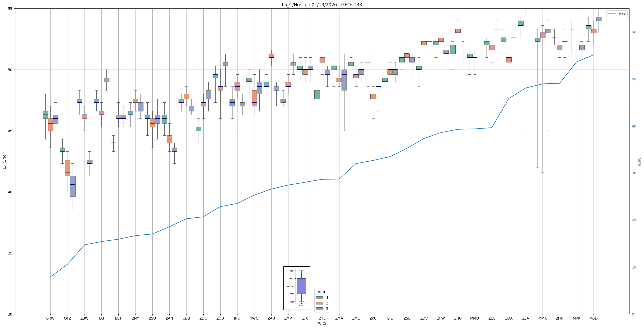The width and height of the screenshot is (644, 328).
Task: Click the 60 tick on right axis
Action: (634, 32)
